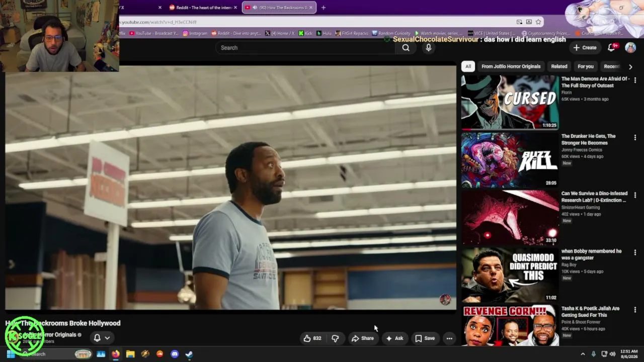Screen dimensions: 644x362
Task: Open the 'Revenge Corn!!!' video thumbnail
Action: point(510,325)
